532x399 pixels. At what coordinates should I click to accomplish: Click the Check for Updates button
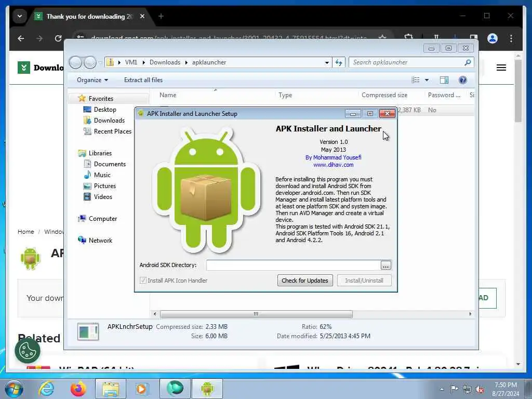pyautogui.click(x=304, y=280)
